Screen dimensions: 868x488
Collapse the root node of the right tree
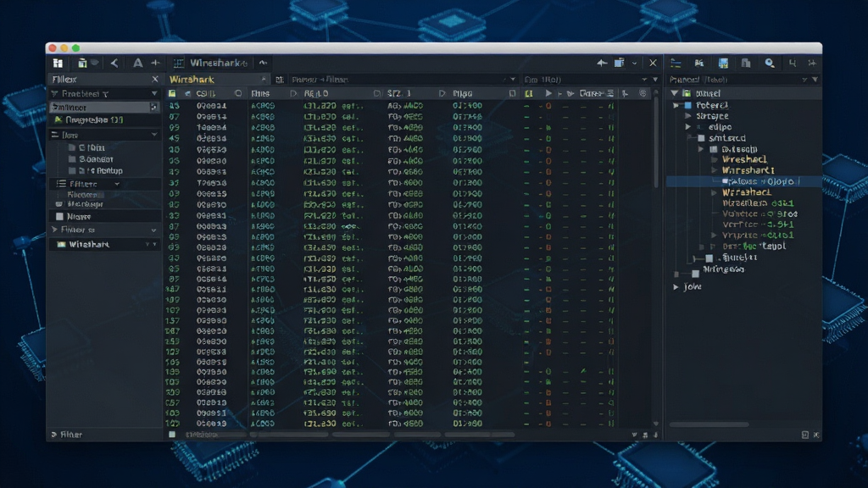point(674,93)
